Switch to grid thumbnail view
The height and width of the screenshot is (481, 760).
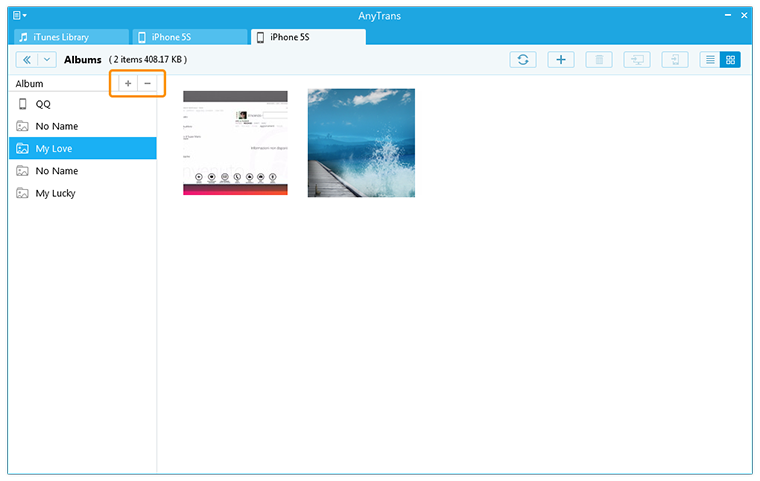point(731,60)
